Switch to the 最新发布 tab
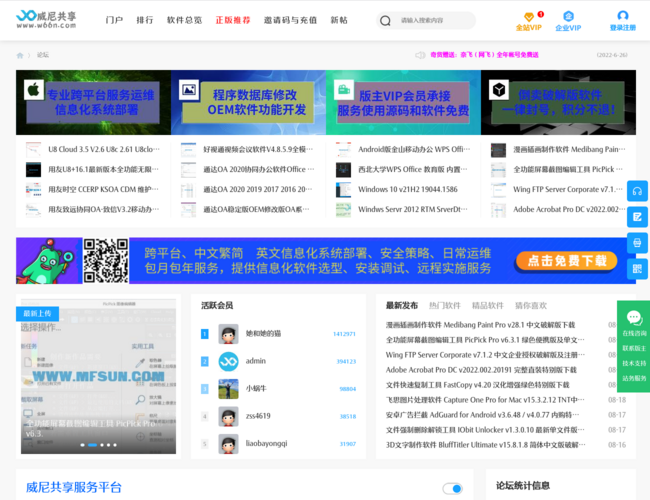The width and height of the screenshot is (650, 500). click(402, 306)
